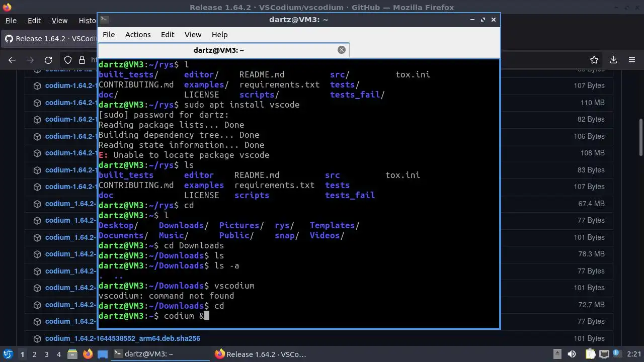Open the terminal Actions menu

coord(138,35)
